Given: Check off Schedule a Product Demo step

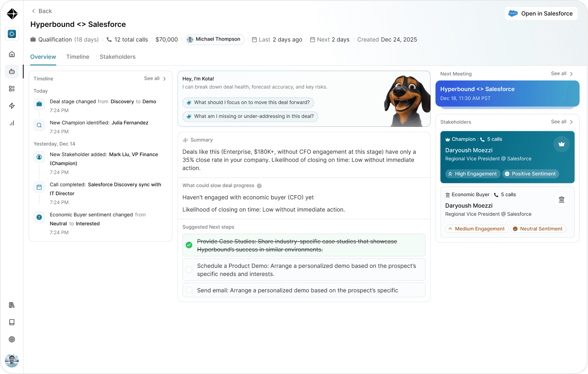Looking at the screenshot, I should pyautogui.click(x=189, y=270).
